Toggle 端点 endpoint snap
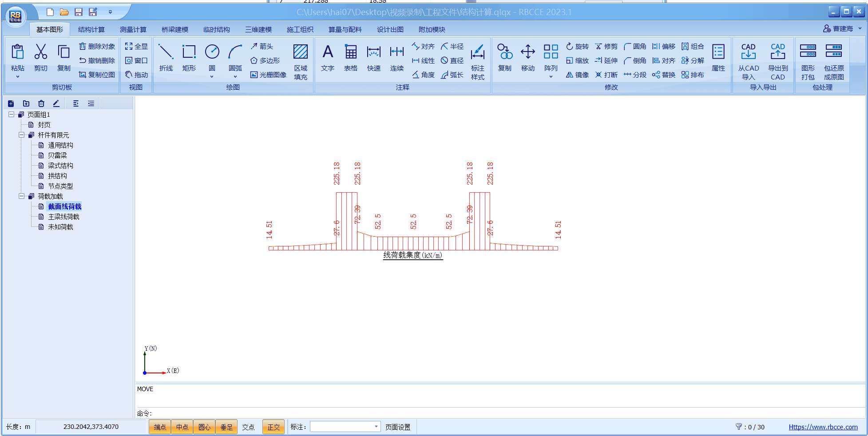 click(160, 427)
